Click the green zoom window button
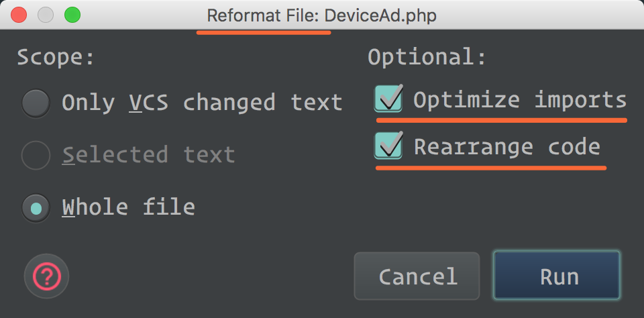The width and height of the screenshot is (644, 318). point(71,14)
